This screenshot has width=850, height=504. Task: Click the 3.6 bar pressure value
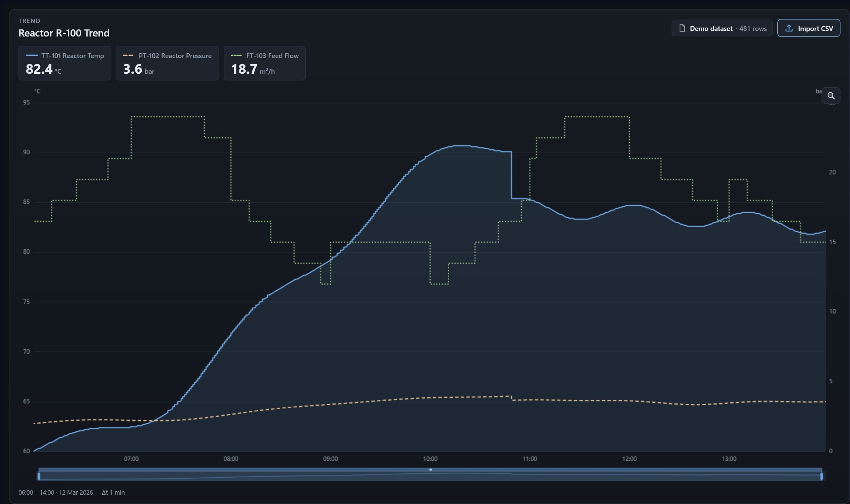point(139,69)
